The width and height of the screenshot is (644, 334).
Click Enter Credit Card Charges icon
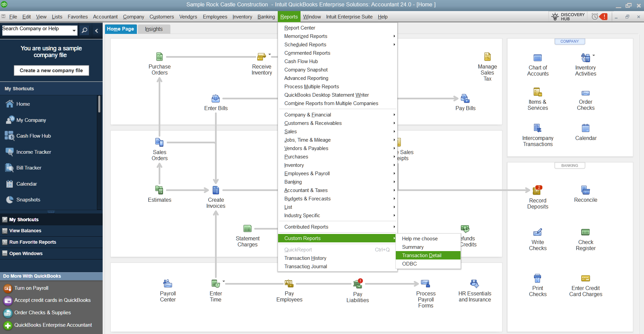pos(586,278)
